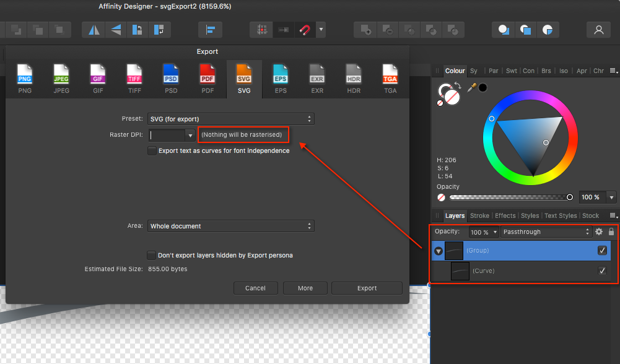This screenshot has width=620, height=364.
Task: Toggle the red magnet Snapping icon
Action: 305,30
